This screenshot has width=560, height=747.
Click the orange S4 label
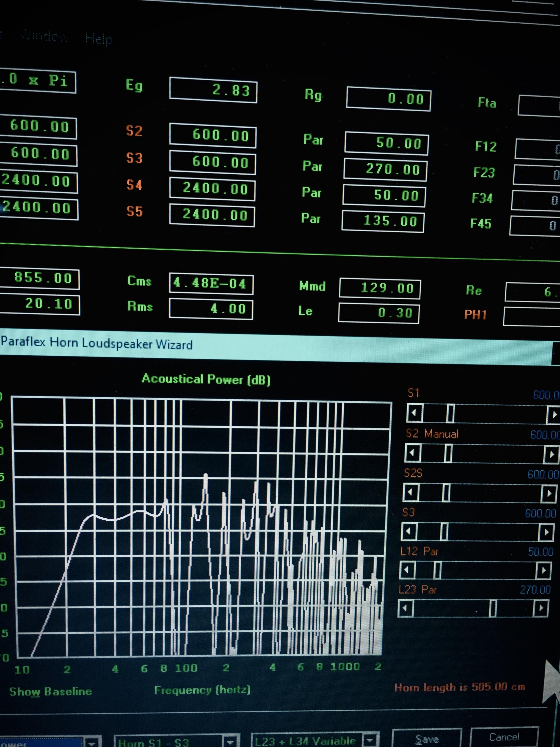pos(134,185)
